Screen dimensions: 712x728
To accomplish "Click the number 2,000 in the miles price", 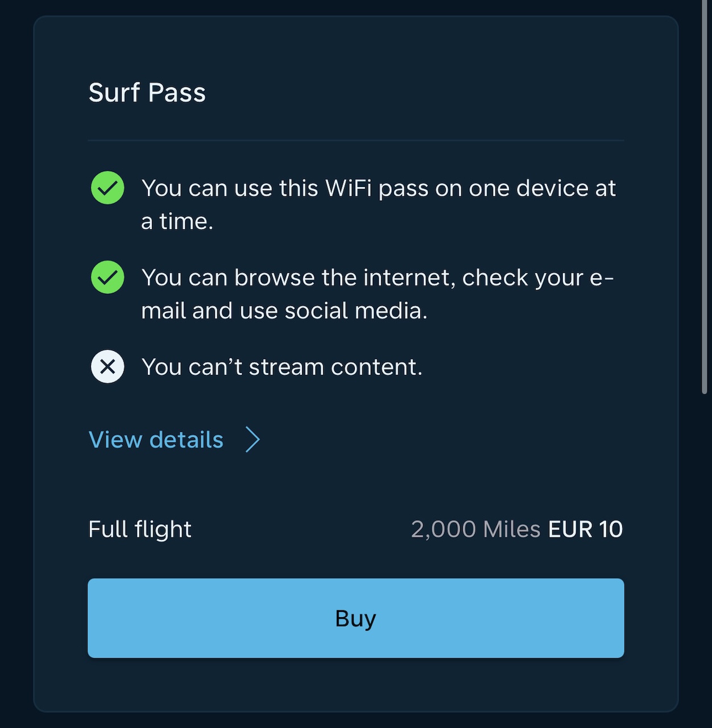I will coord(444,529).
